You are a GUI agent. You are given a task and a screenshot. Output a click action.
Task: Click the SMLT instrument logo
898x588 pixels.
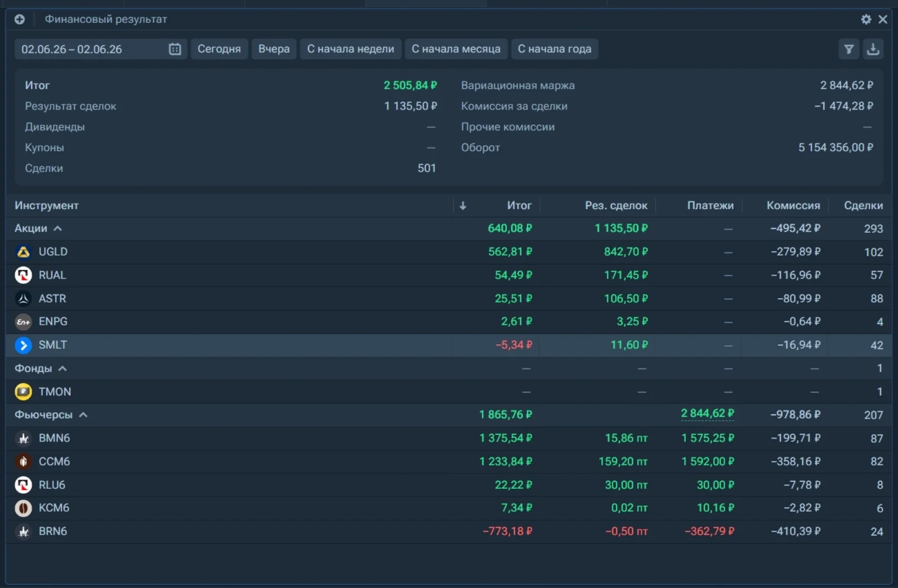tap(23, 345)
